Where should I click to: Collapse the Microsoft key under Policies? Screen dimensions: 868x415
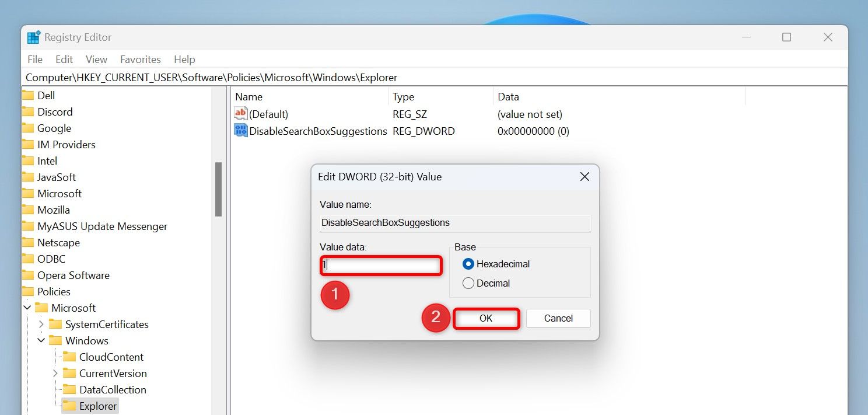(27, 308)
